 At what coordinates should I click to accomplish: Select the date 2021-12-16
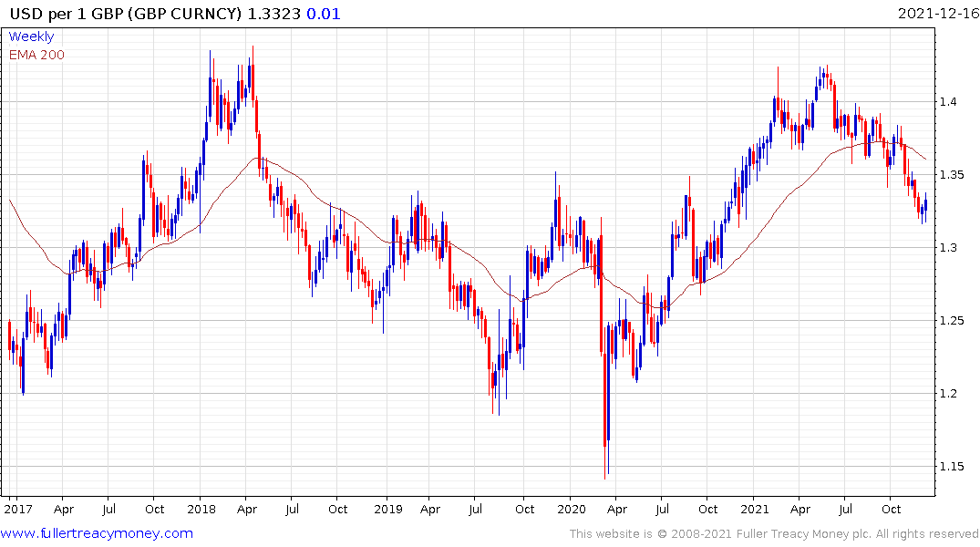click(x=938, y=13)
